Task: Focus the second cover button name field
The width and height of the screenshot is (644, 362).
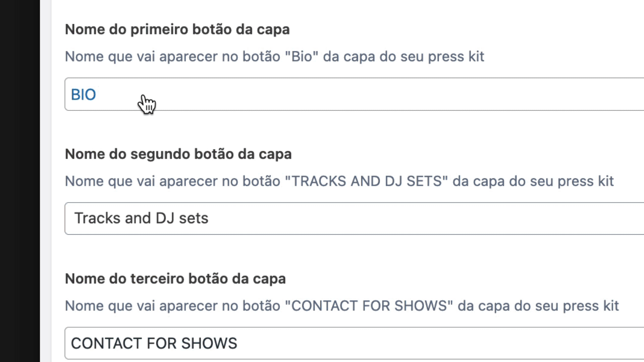Action: [x=354, y=219]
